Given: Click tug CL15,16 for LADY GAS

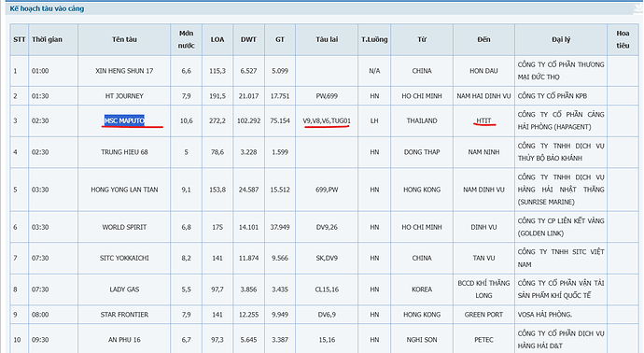Looking at the screenshot, I should pos(327,289).
